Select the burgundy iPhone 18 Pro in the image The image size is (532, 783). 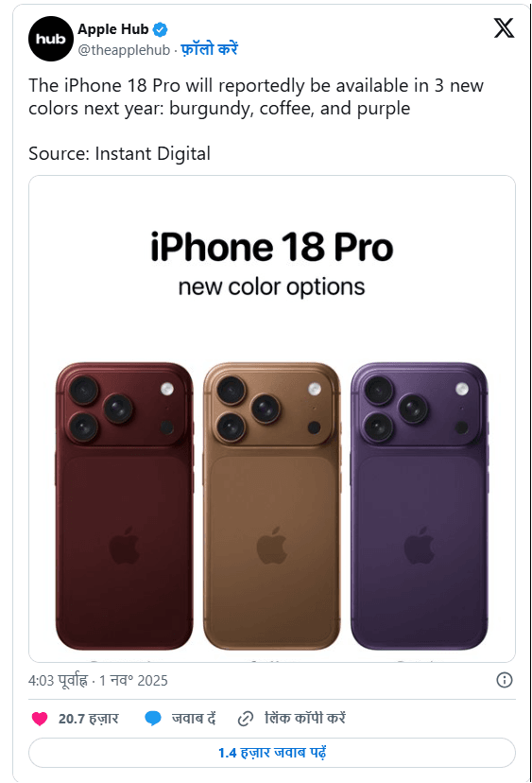(125, 506)
